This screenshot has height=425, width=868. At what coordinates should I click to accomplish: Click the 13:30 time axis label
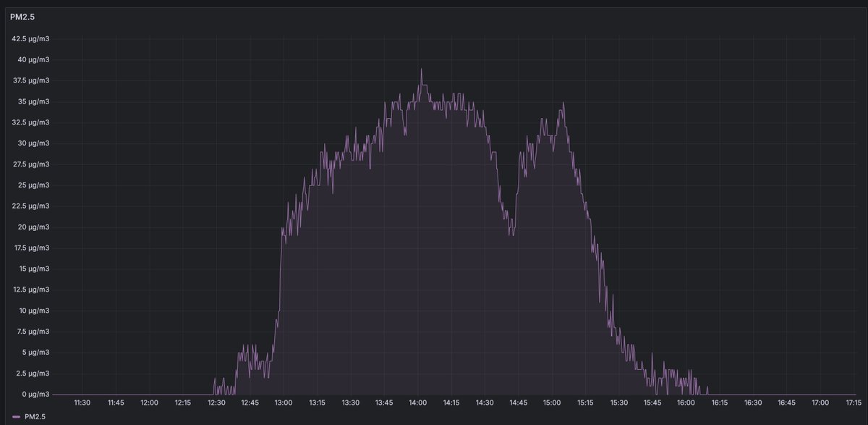coord(351,403)
